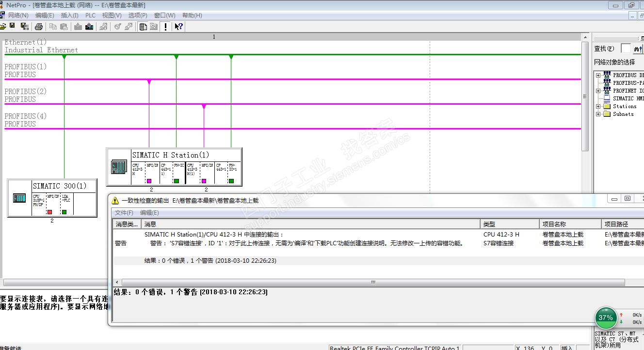
Task: Click the 项目名称 column header
Action: 571,224
